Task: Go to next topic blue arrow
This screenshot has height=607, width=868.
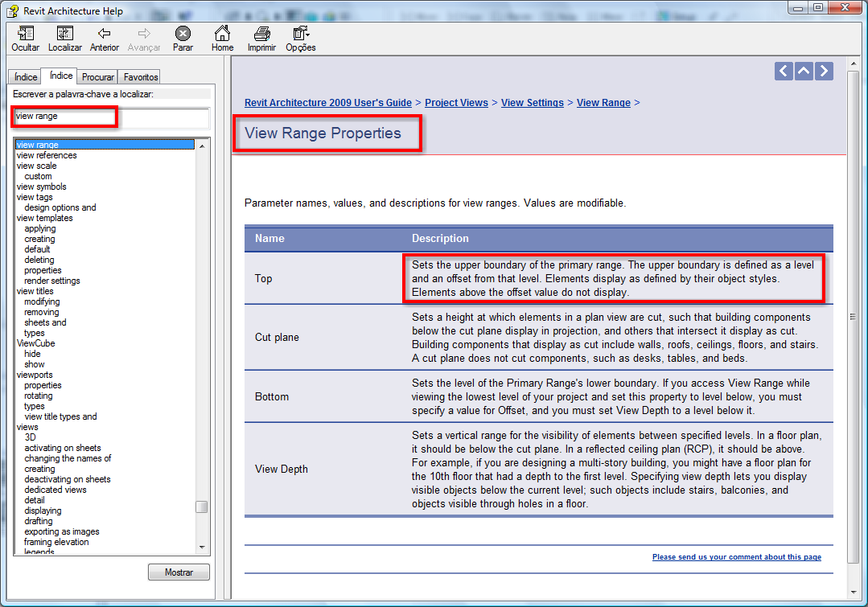Action: coord(825,71)
